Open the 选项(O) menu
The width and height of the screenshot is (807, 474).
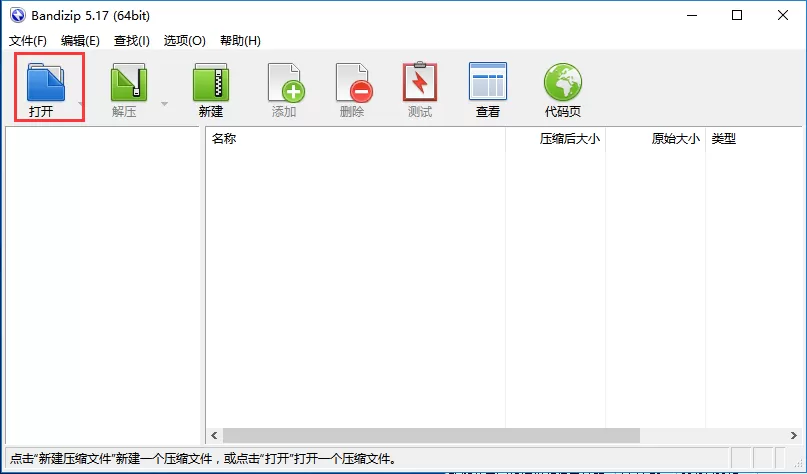click(185, 41)
